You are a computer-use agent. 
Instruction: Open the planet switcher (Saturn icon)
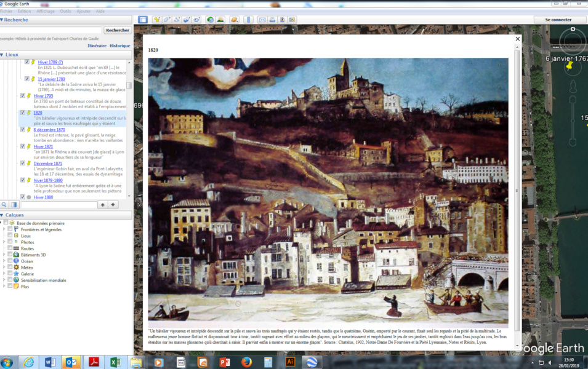[235, 20]
